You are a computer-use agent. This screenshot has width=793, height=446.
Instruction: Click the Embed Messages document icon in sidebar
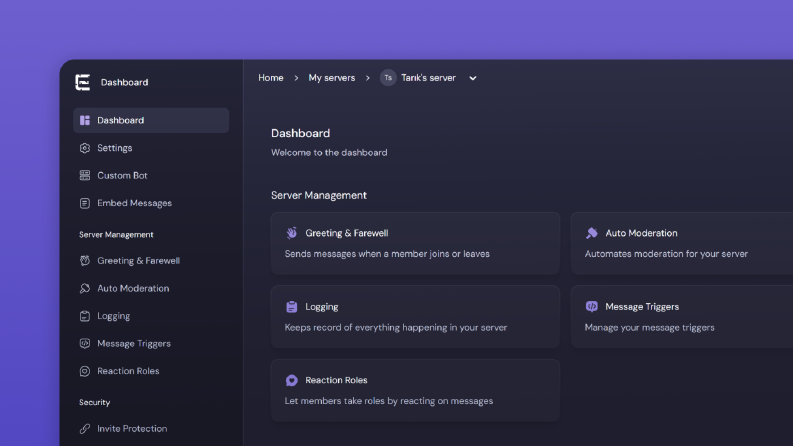point(85,203)
